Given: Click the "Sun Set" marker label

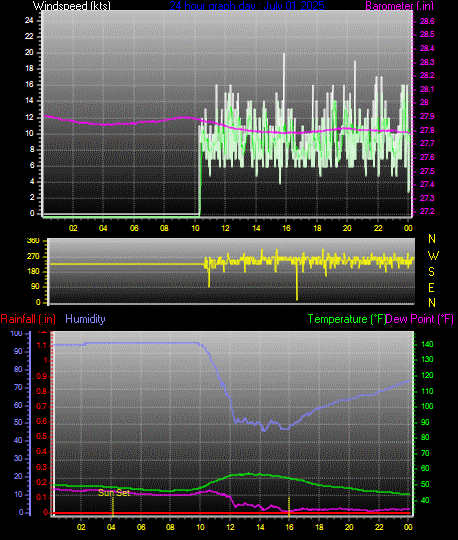Looking at the screenshot, I should coord(114,493).
